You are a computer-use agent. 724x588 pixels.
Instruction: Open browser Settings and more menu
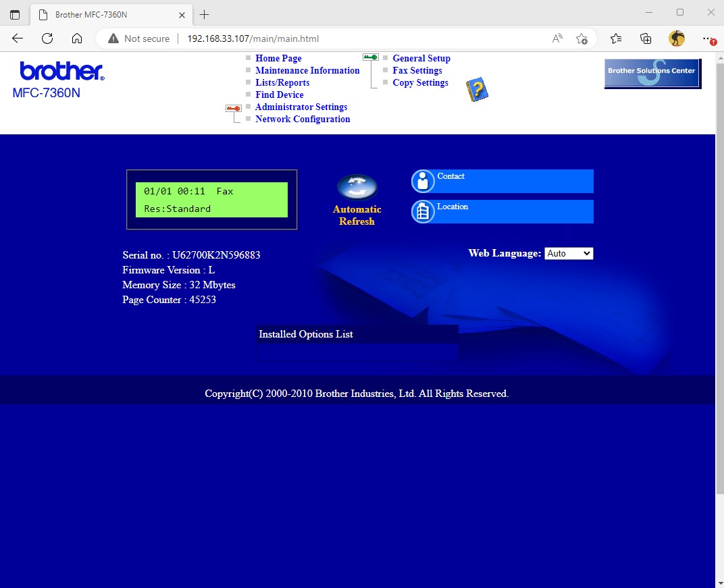(707, 38)
